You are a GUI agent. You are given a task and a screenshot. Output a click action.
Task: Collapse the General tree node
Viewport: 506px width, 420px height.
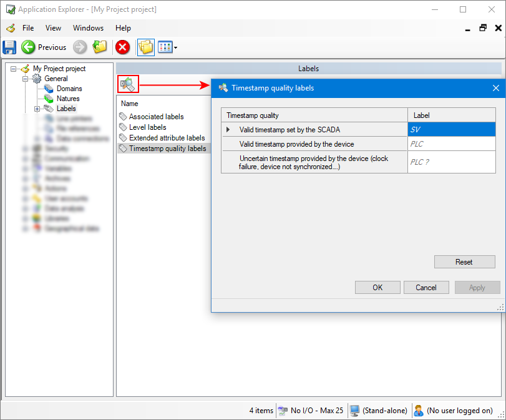(26, 79)
